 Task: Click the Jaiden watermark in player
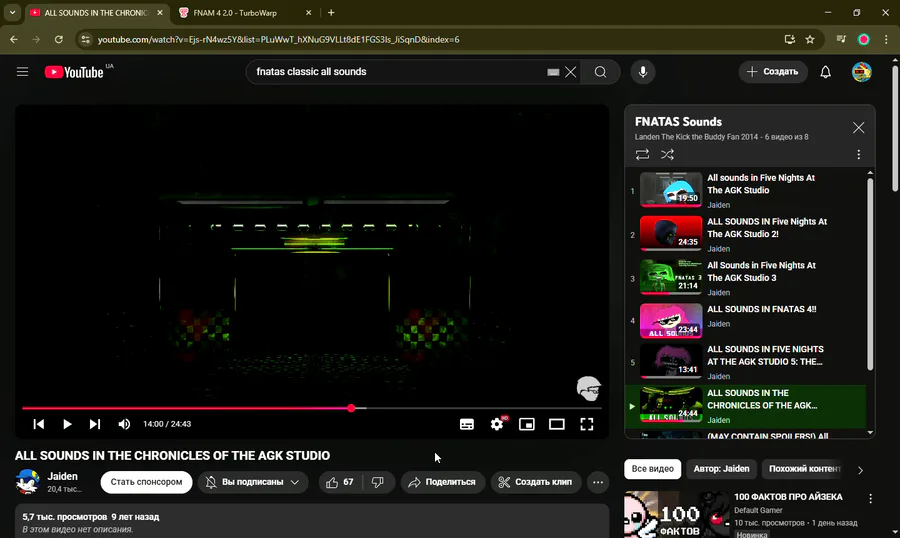tap(588, 389)
